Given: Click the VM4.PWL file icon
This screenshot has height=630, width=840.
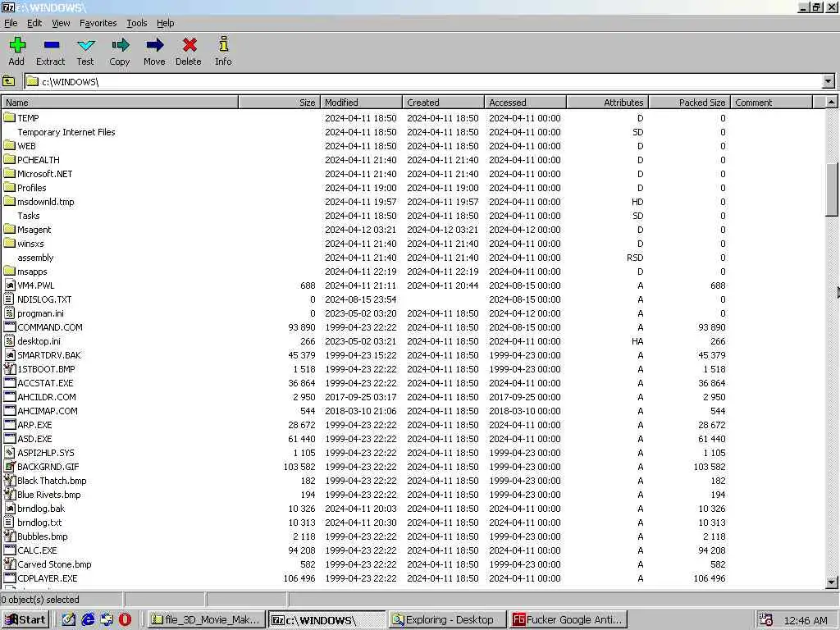Looking at the screenshot, I should pyautogui.click(x=9, y=285).
